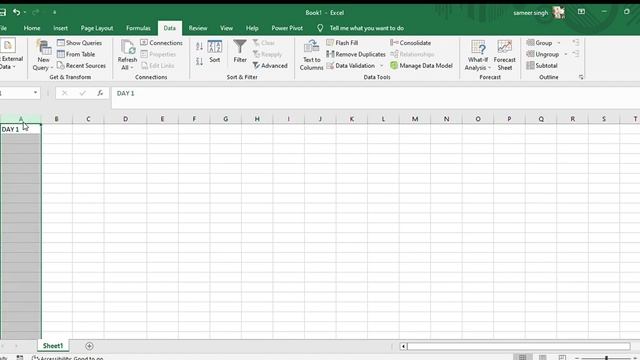Click the Show Detail icon in Outline
This screenshot has height=360, width=640.
[576, 42]
